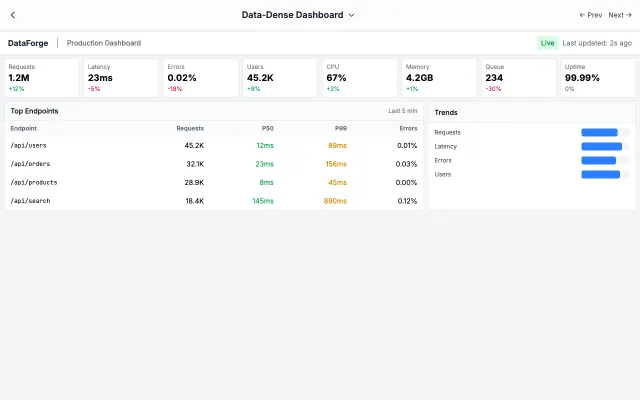Click the Top Endpoints panel heading
640x400 pixels.
[34, 111]
